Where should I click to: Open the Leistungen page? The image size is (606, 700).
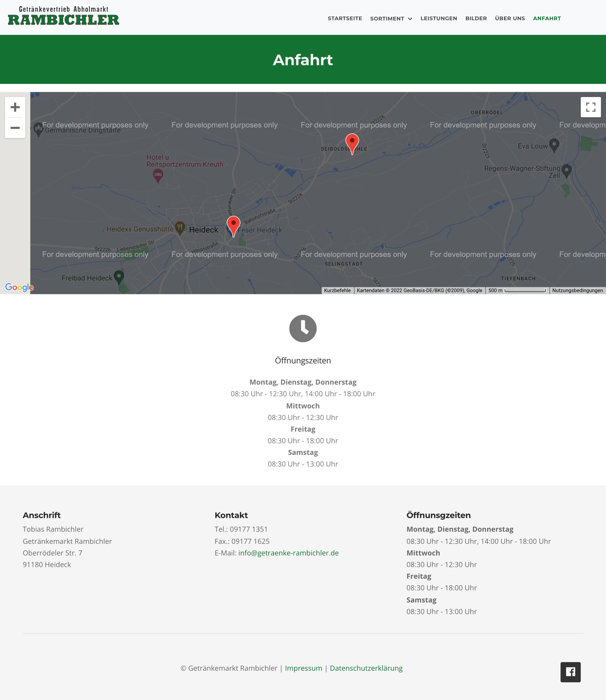pos(439,18)
